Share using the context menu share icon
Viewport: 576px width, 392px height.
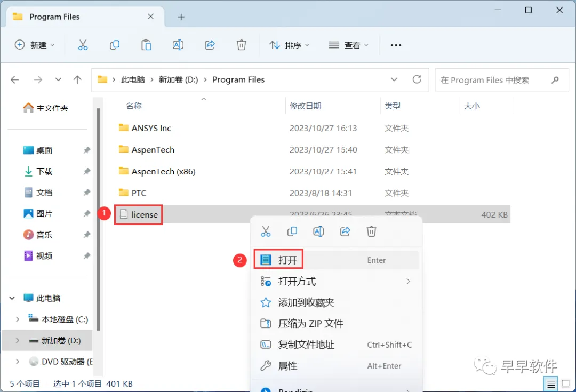click(345, 231)
